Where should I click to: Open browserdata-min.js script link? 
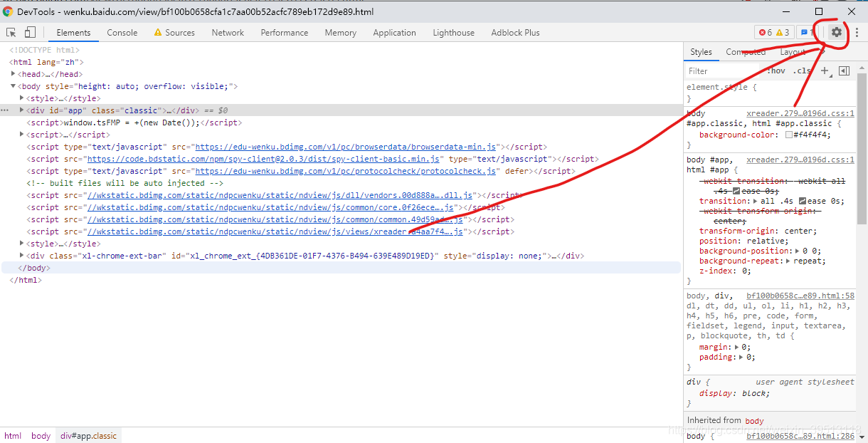(346, 147)
